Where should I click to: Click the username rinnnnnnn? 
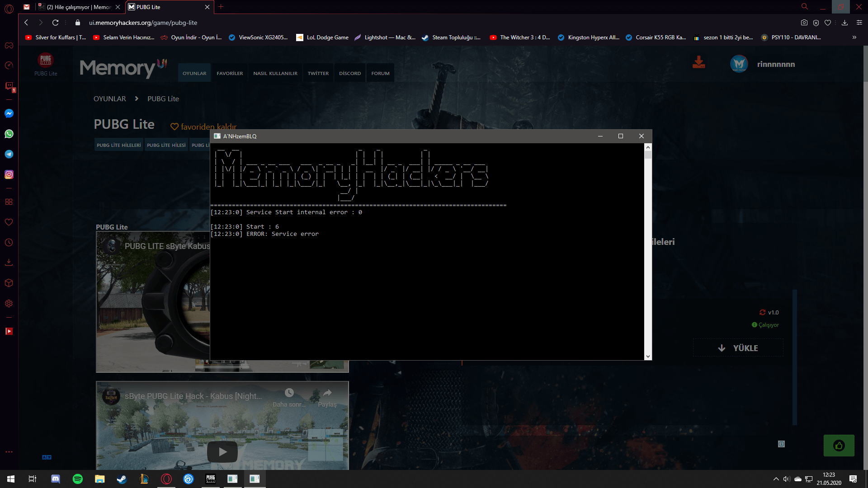tap(776, 64)
